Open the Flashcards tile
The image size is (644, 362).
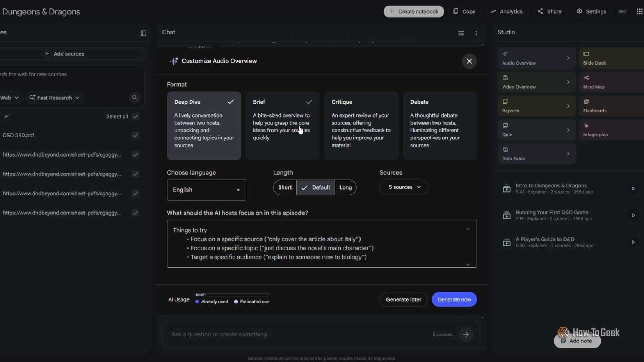(612, 106)
